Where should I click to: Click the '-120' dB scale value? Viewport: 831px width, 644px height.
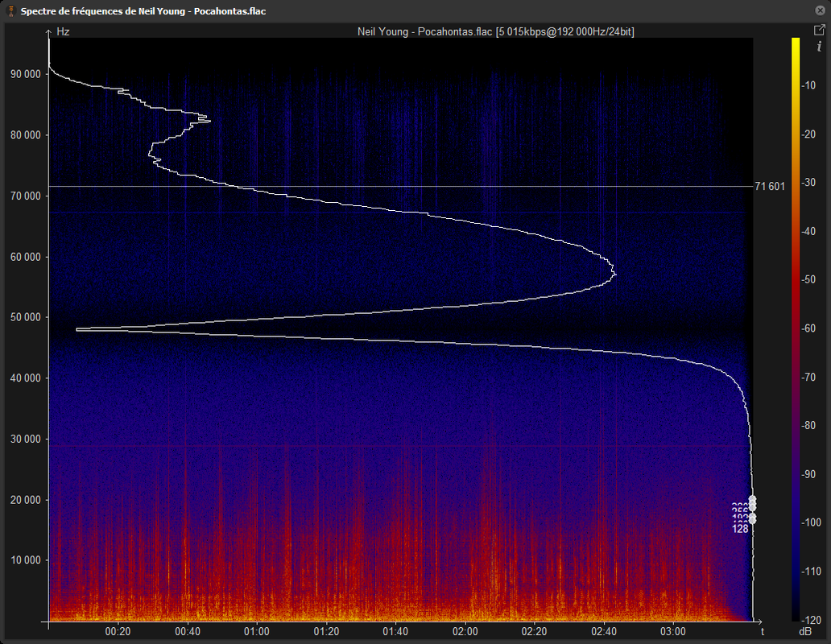pyautogui.click(x=811, y=620)
